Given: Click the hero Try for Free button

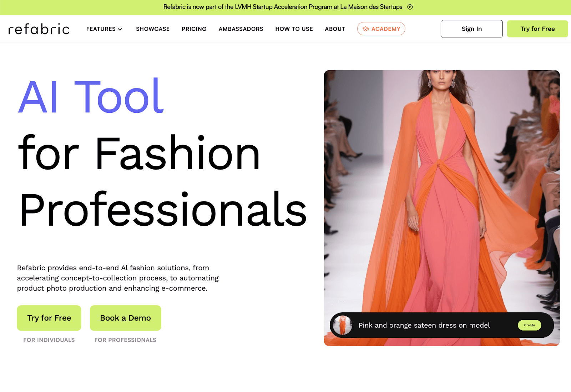Looking at the screenshot, I should [49, 318].
